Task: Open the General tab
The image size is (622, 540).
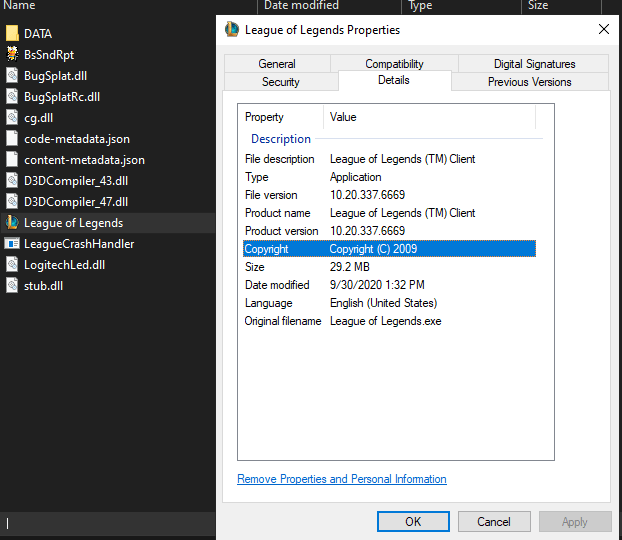Action: click(x=277, y=64)
